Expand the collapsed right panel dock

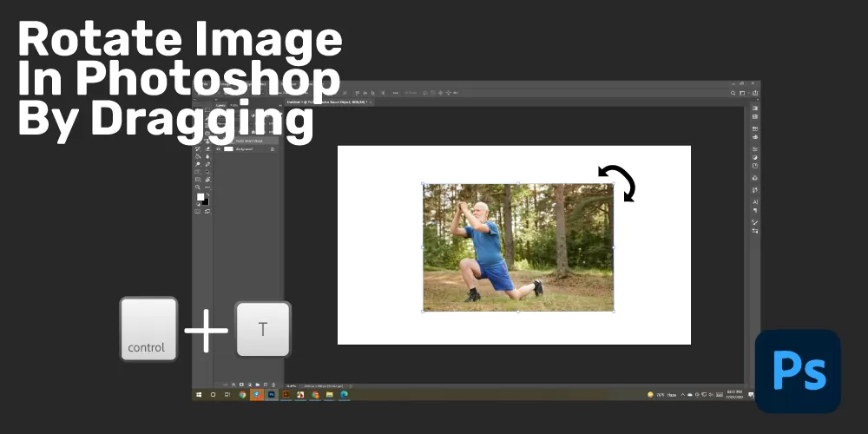click(757, 100)
